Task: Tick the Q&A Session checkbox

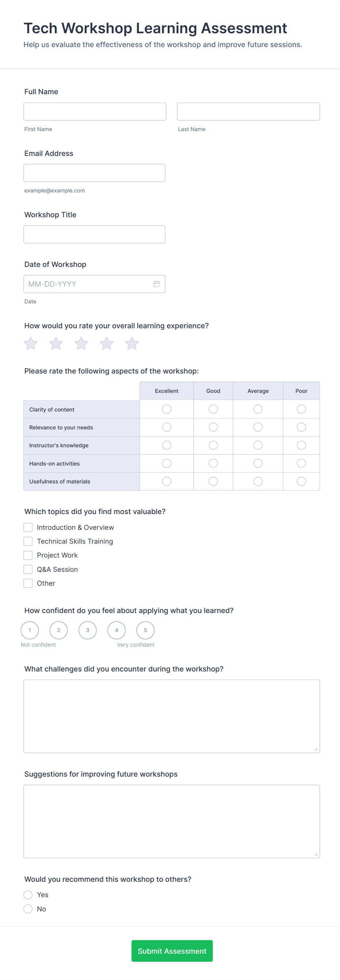Action: click(28, 569)
